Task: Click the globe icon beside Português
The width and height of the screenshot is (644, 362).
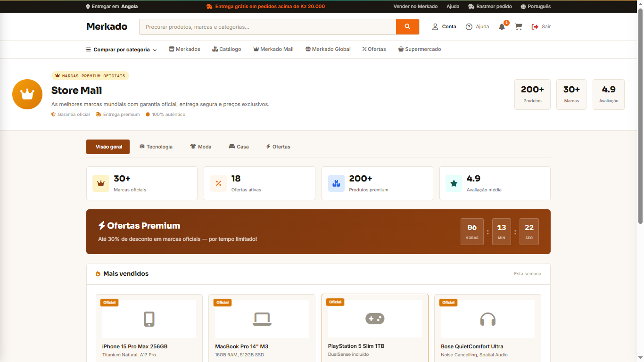Action: pos(523,7)
